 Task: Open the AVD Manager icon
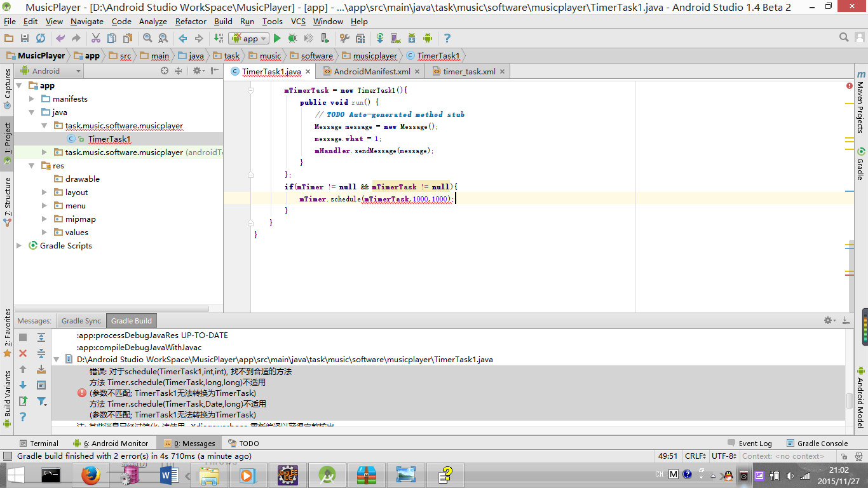point(396,38)
